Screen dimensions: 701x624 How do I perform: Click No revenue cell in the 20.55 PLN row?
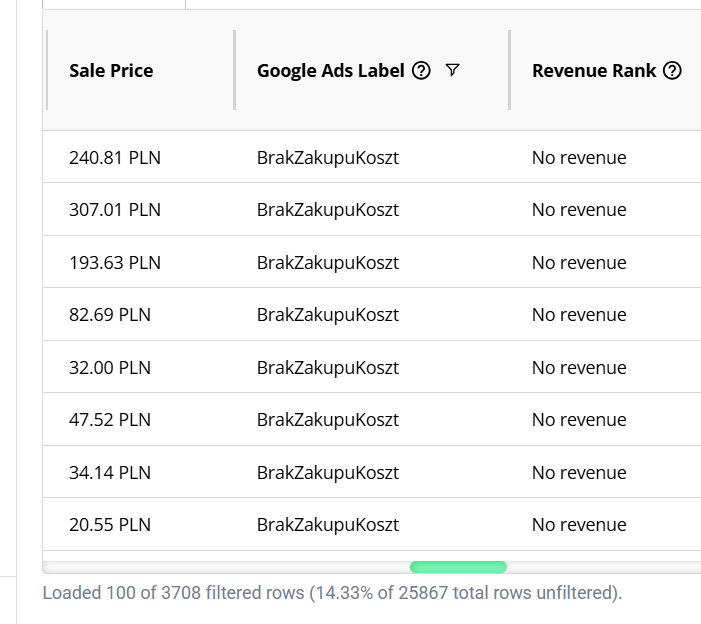[x=579, y=525]
